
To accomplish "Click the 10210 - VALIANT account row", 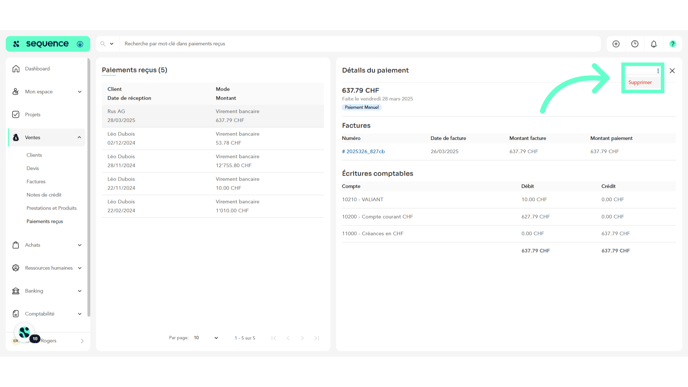I will coord(509,200).
